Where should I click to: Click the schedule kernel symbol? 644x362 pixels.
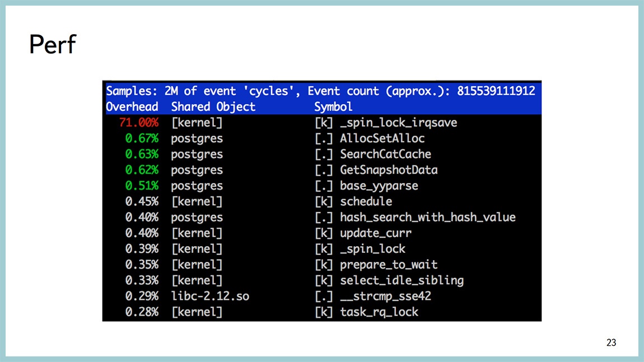(366, 201)
